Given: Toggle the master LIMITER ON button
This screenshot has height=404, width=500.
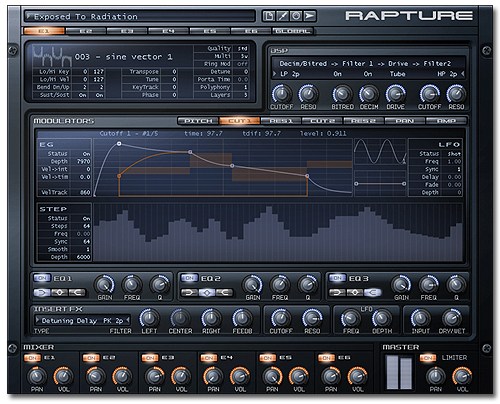Looking at the screenshot, I should [428, 358].
